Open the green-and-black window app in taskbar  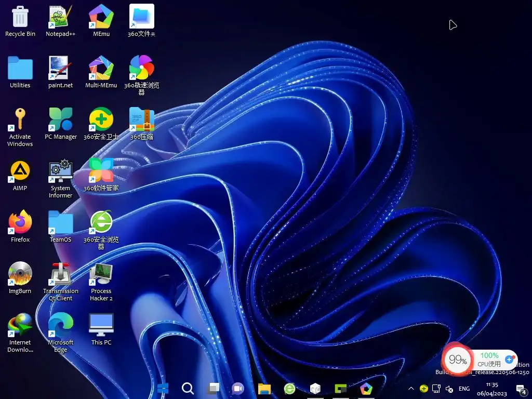(341, 389)
